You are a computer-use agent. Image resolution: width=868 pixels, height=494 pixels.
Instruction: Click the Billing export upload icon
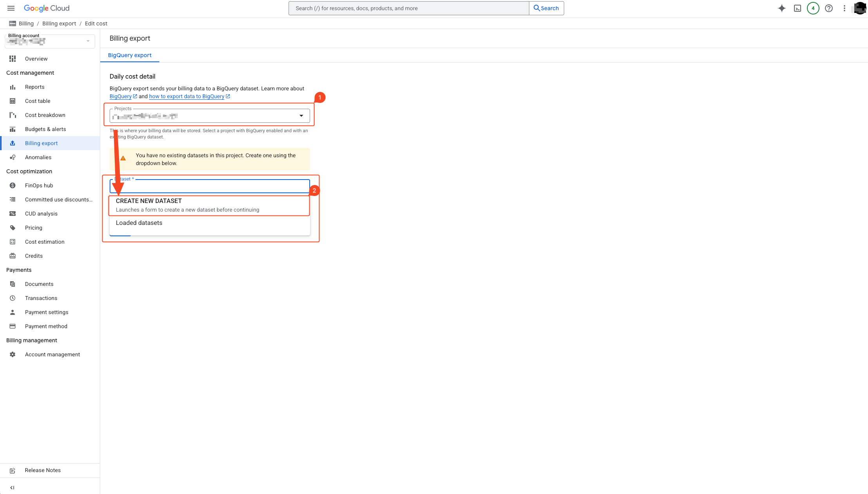point(13,143)
